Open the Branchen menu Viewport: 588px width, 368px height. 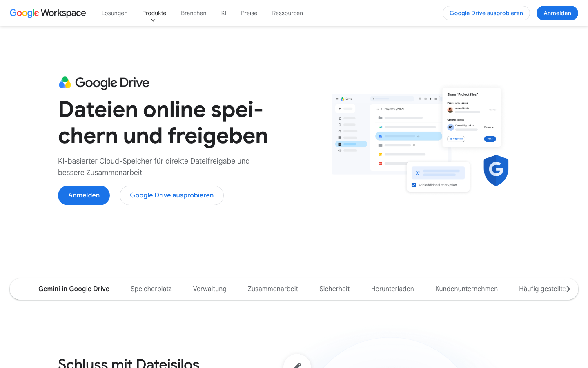(x=194, y=13)
